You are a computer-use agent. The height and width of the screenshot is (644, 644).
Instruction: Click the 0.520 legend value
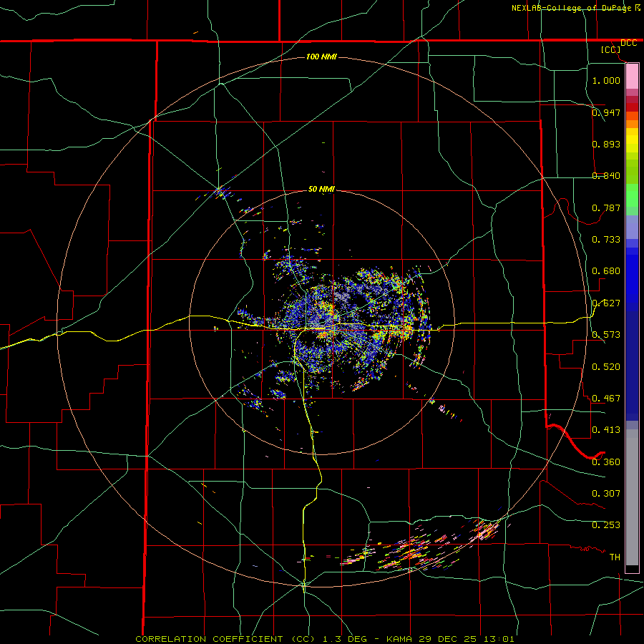[x=606, y=367]
